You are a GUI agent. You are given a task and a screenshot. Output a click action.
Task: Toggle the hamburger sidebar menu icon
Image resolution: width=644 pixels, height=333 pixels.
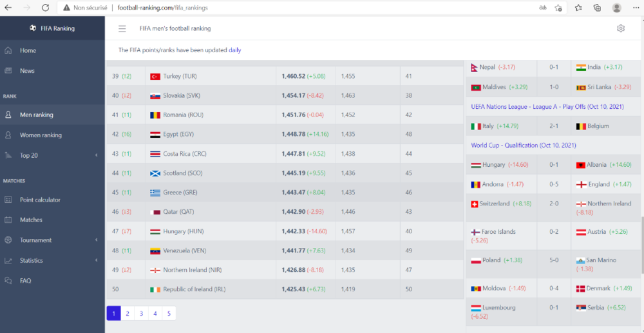click(122, 28)
